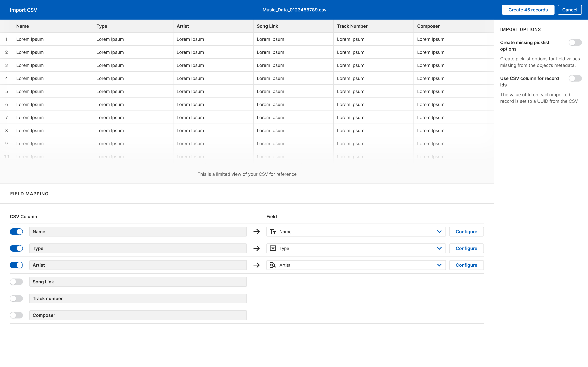Click the picklist icon beside Type field
The width and height of the screenshot is (588, 367).
click(273, 248)
